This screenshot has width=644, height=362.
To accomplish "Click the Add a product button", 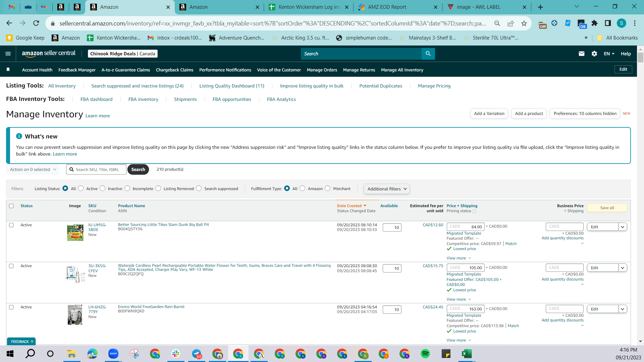I will [529, 114].
